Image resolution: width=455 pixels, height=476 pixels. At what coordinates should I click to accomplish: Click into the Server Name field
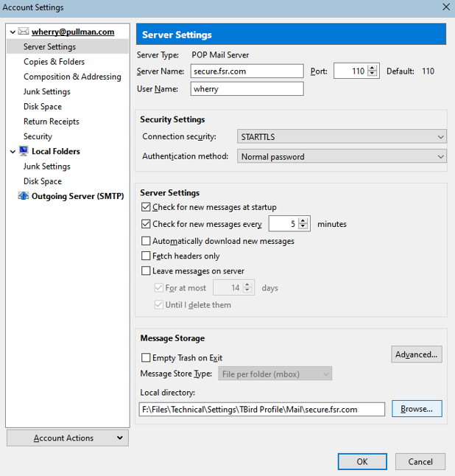[x=247, y=71]
